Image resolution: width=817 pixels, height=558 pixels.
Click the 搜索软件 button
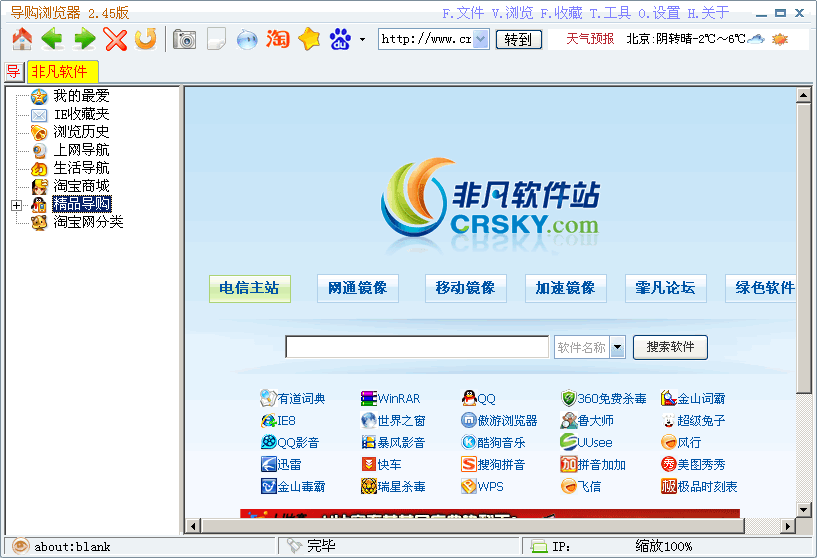[x=670, y=347]
